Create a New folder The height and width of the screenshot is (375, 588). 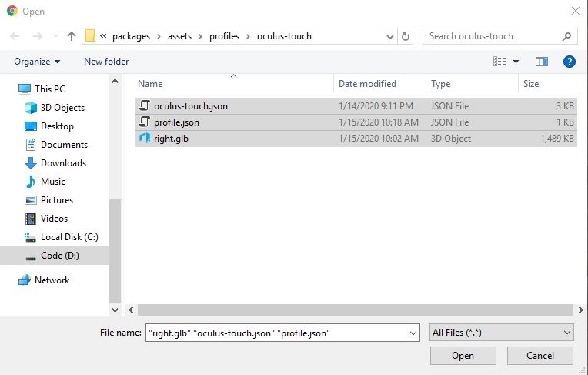pyautogui.click(x=106, y=62)
